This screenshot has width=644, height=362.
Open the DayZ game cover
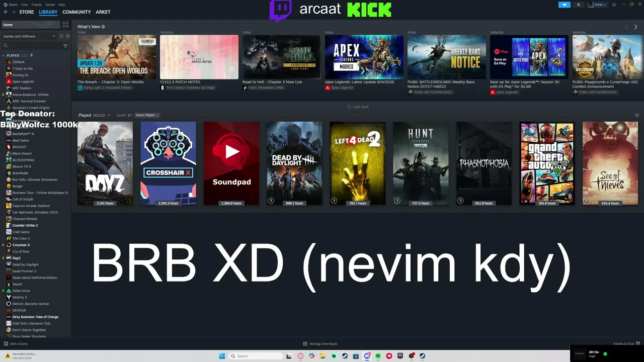pos(105,163)
